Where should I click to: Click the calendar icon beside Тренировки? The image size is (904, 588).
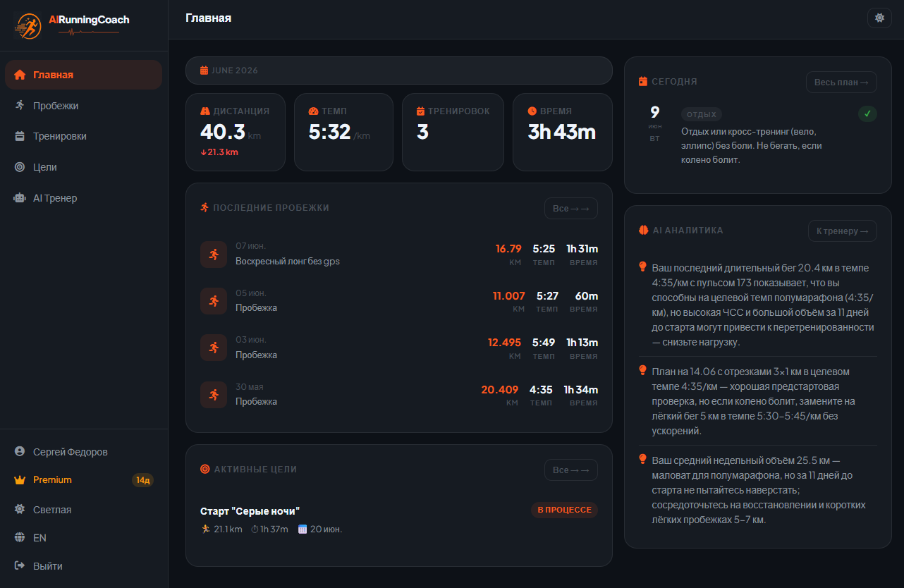[x=20, y=136]
